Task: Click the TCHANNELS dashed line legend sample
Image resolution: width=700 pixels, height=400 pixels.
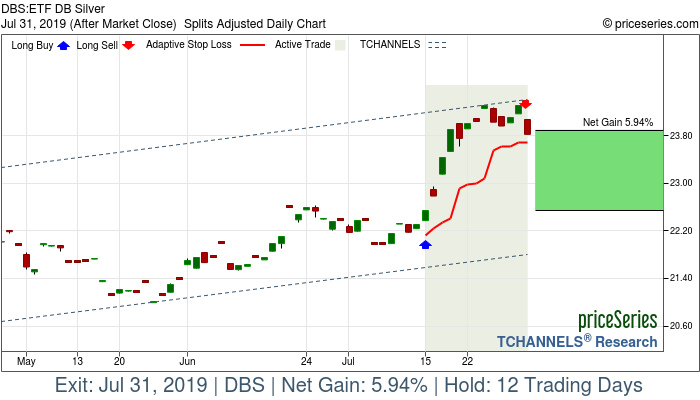Action: tap(437, 45)
